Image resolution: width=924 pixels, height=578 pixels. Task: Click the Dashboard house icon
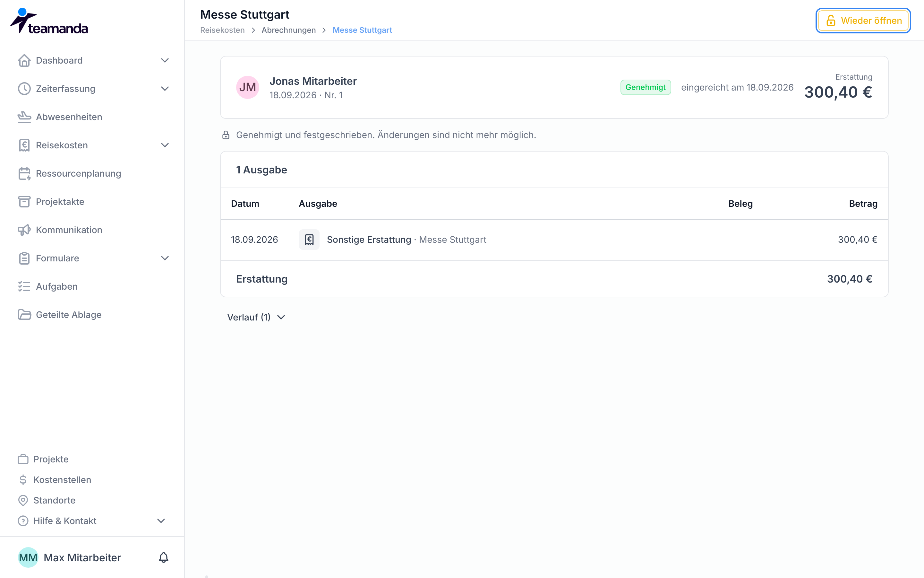[24, 60]
